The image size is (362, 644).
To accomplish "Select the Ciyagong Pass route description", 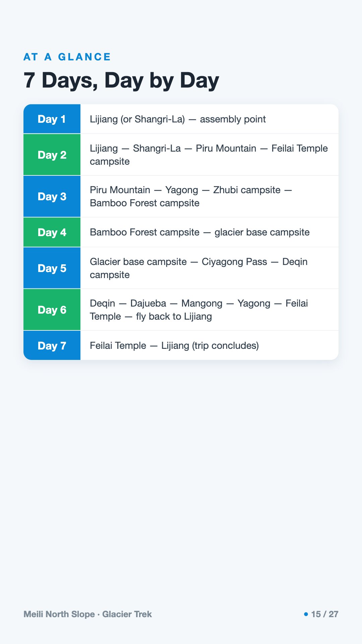I will tap(198, 268).
